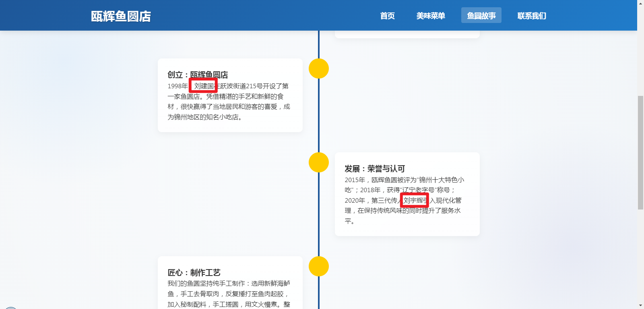Click the yellow timeline dot beside 匠心 card
This screenshot has height=309, width=644.
319,266
